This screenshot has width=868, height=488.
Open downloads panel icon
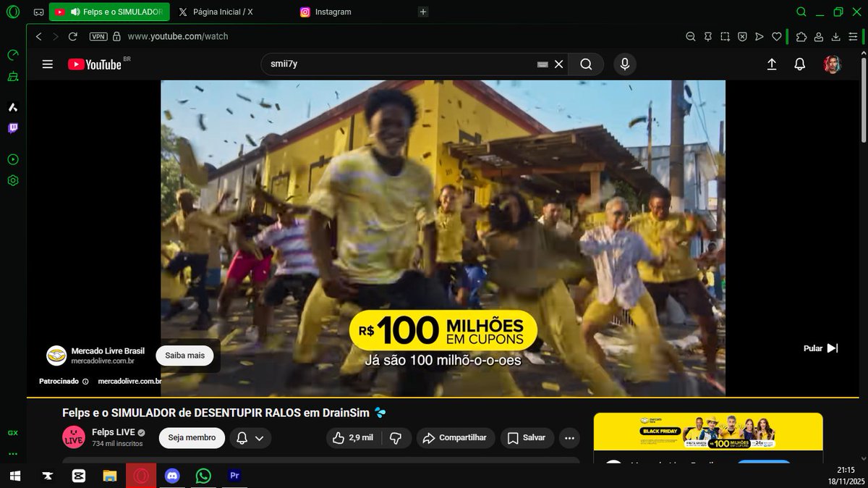click(x=836, y=36)
